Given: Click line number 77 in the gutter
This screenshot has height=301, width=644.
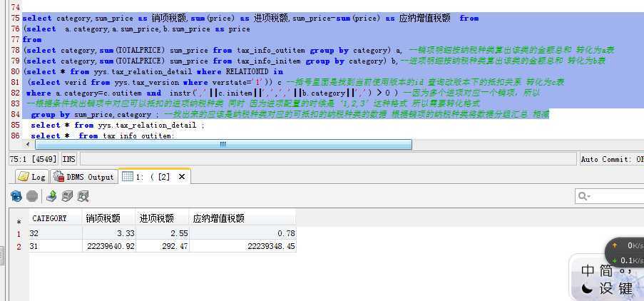Looking at the screenshot, I should point(15,39).
